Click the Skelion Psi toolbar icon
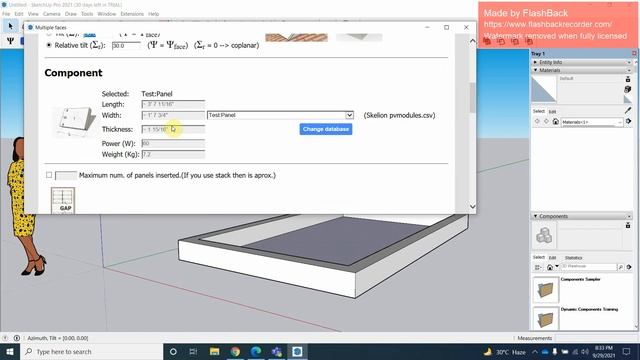Viewport: 640px width, 360px height. [10, 41]
